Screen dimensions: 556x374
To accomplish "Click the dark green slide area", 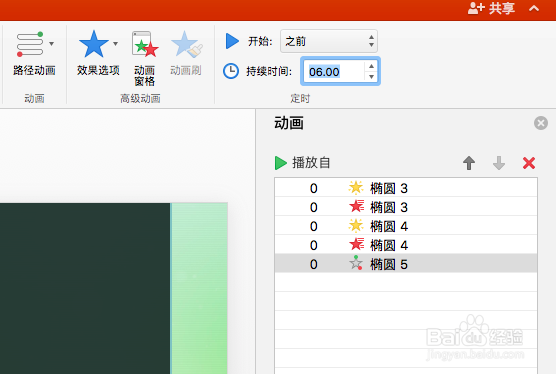I will point(85,288).
